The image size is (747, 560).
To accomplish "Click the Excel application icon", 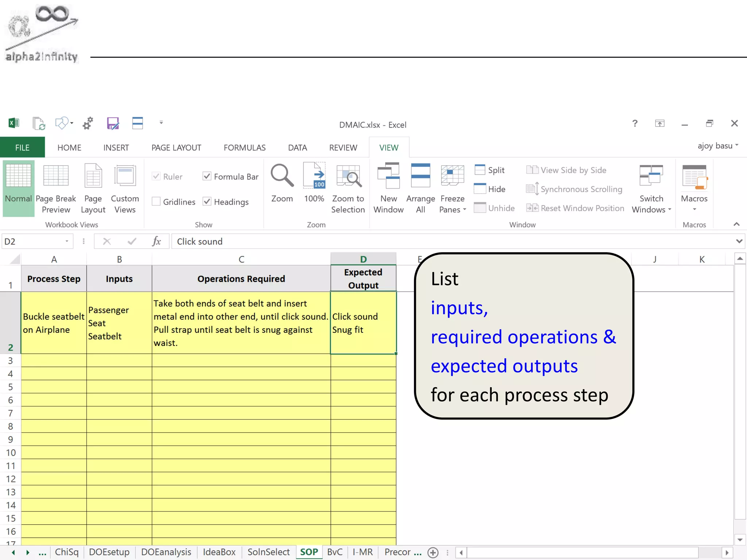I will pos(14,123).
